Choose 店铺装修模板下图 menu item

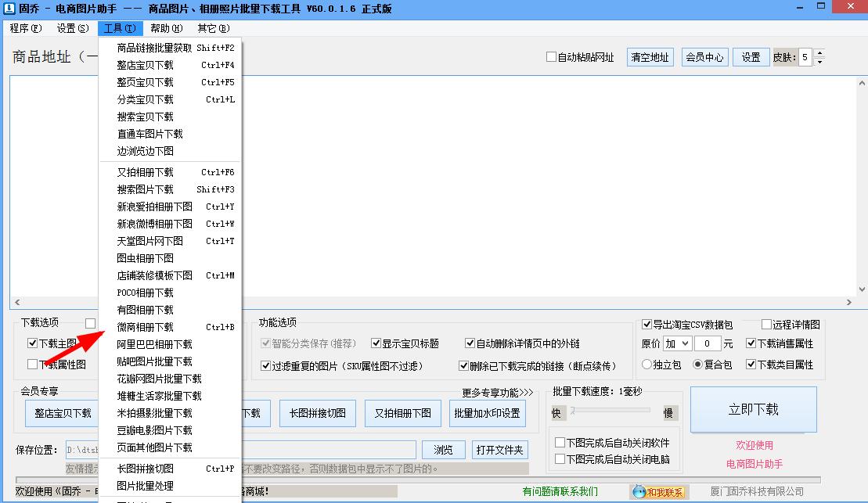(x=170, y=275)
